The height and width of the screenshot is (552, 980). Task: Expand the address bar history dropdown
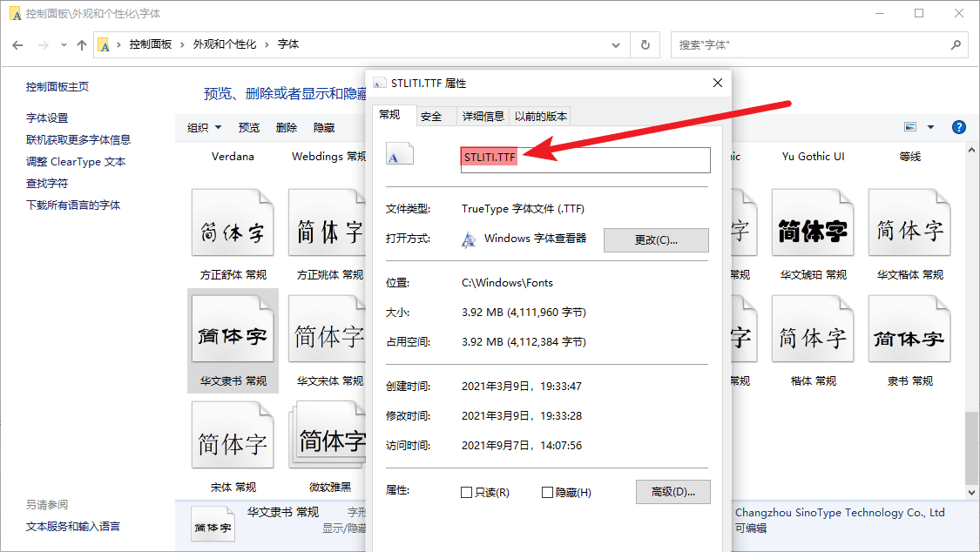[x=617, y=44]
